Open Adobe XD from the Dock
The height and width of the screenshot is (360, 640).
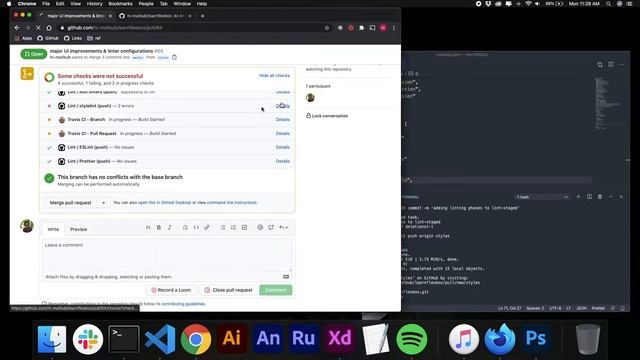pyautogui.click(x=340, y=339)
